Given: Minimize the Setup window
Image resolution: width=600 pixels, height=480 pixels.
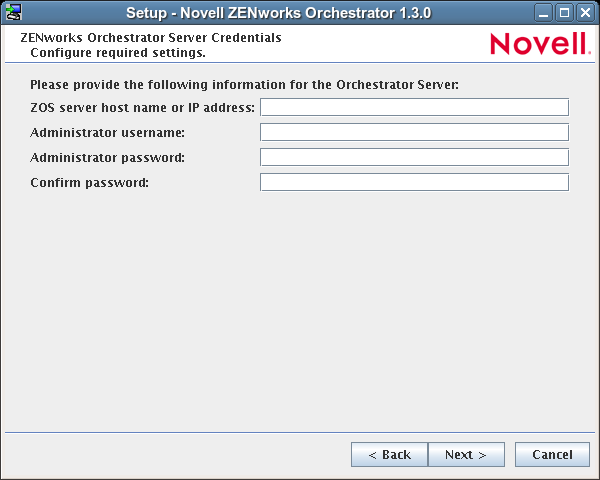Looking at the screenshot, I should [543, 13].
